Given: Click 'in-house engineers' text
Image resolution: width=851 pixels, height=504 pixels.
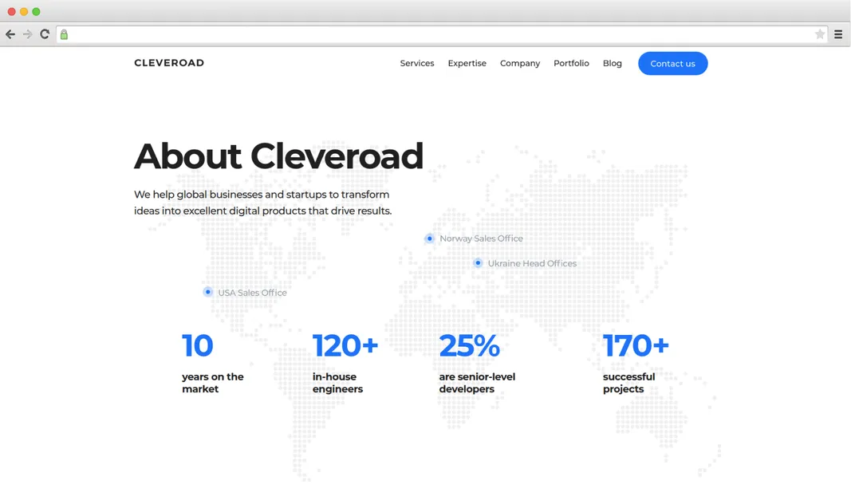Looking at the screenshot, I should [x=337, y=383].
